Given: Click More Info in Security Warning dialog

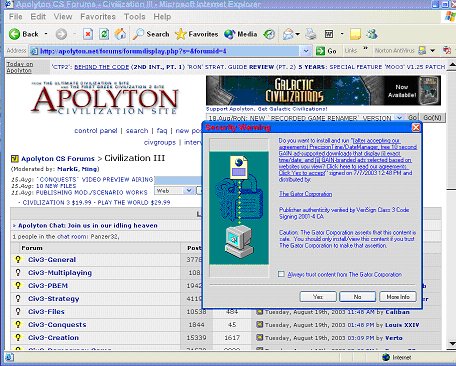Looking at the screenshot, I should click(x=398, y=297).
